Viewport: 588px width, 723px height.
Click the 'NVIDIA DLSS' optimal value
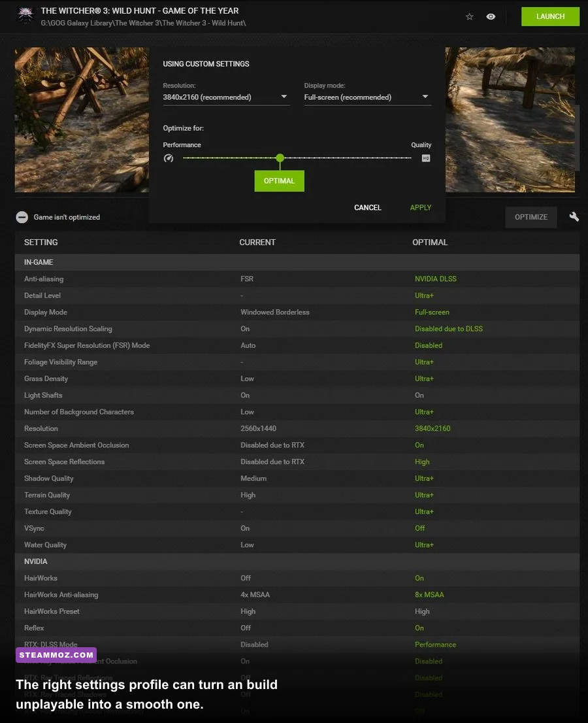click(436, 278)
